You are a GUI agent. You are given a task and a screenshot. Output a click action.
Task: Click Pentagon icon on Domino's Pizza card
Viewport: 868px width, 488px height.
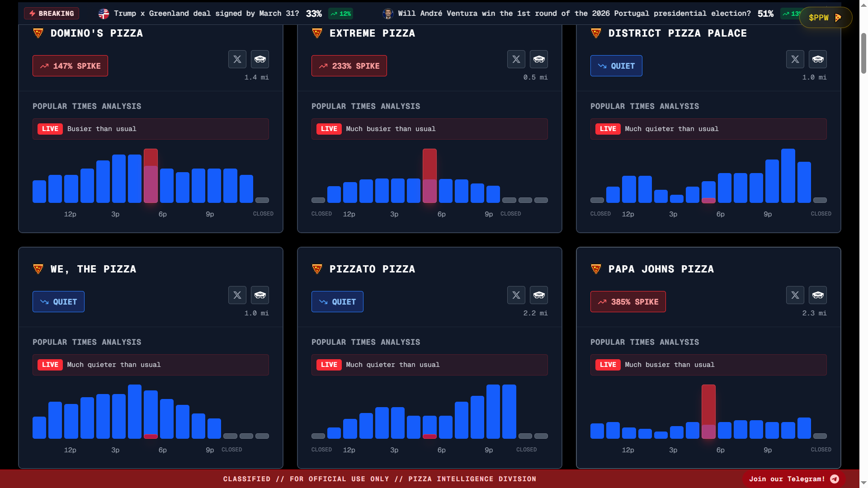pos(260,59)
